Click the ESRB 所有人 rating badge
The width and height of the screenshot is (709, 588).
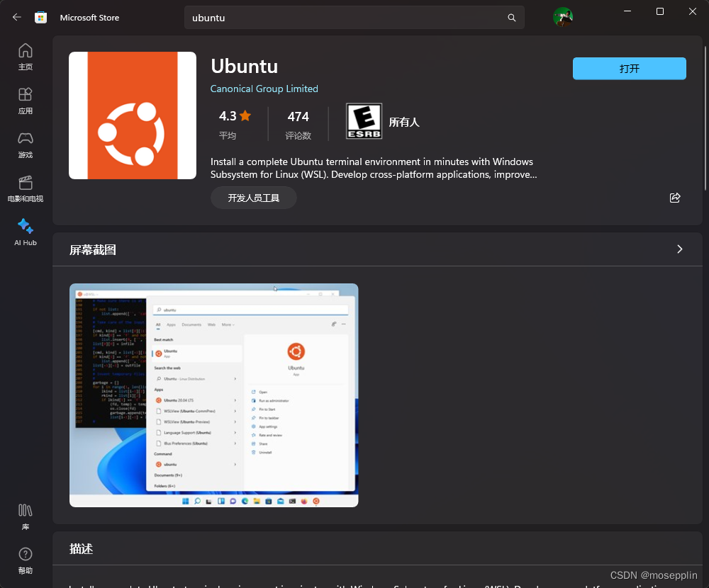coord(364,120)
